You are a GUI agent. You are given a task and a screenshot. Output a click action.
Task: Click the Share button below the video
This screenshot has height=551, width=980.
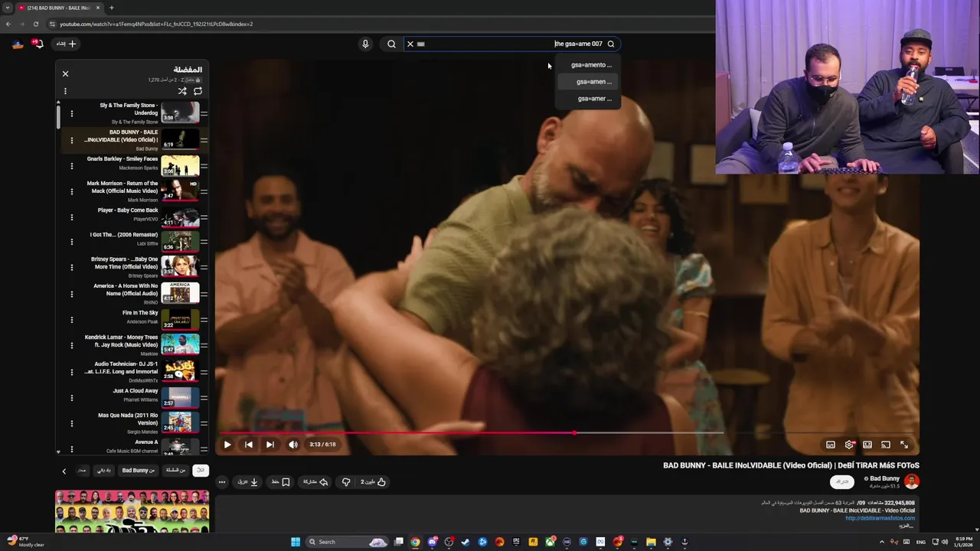tap(315, 482)
